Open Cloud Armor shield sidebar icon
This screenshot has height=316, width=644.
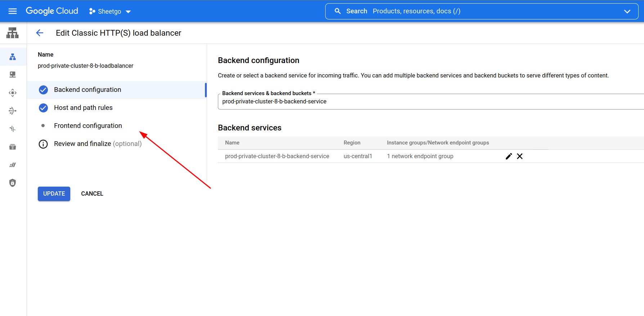click(x=13, y=183)
